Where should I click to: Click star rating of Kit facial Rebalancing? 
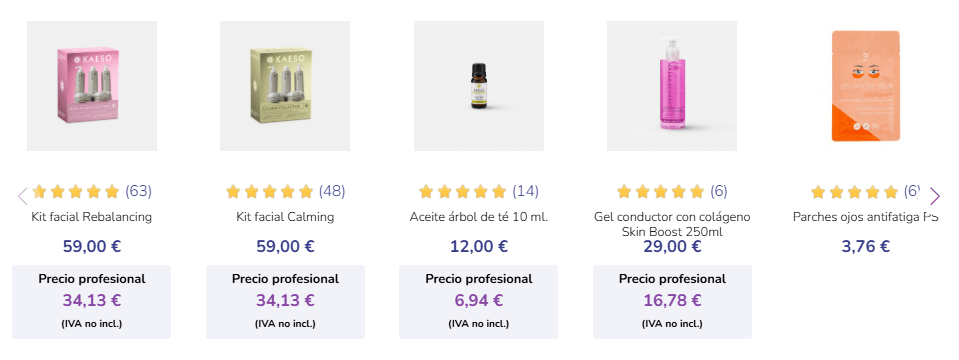[x=76, y=192]
